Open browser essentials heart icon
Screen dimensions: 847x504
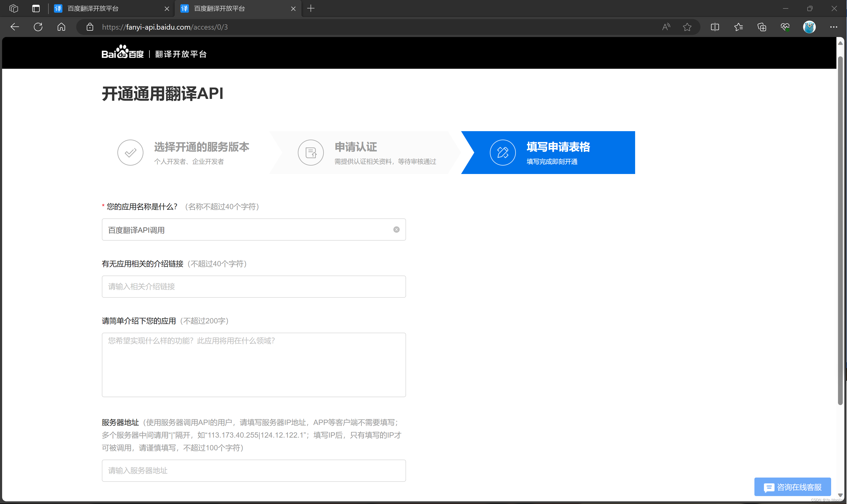click(785, 27)
